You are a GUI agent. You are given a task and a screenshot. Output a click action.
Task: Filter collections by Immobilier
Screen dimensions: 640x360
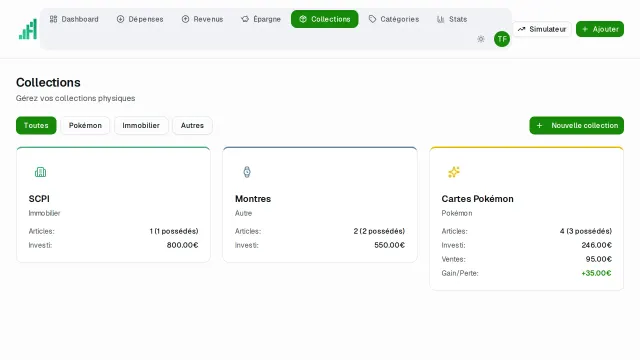141,125
